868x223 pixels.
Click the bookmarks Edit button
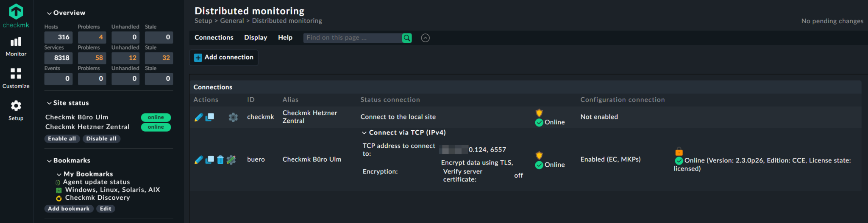(x=106, y=209)
